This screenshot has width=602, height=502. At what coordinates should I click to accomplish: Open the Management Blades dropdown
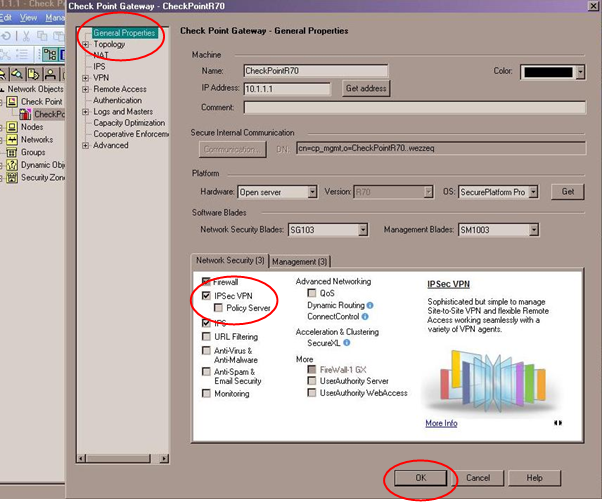click(534, 230)
